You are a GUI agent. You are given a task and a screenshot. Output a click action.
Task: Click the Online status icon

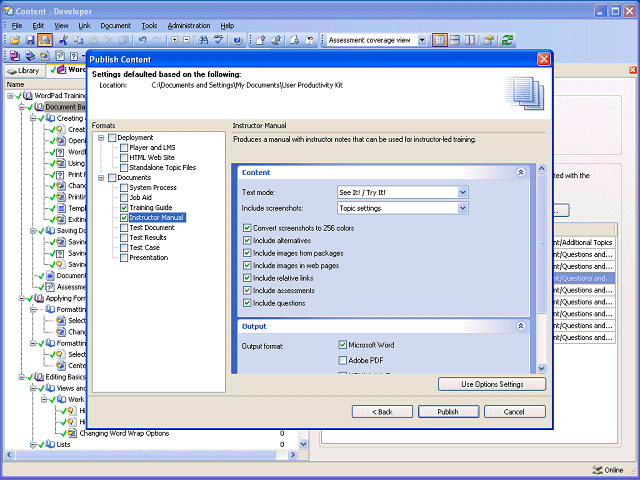pos(597,470)
